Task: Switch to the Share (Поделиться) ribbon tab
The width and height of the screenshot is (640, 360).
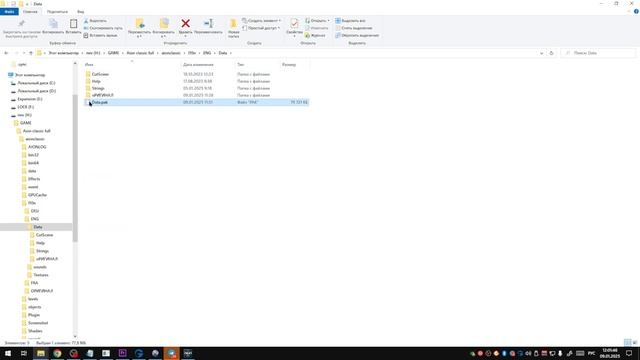Action: (57, 11)
